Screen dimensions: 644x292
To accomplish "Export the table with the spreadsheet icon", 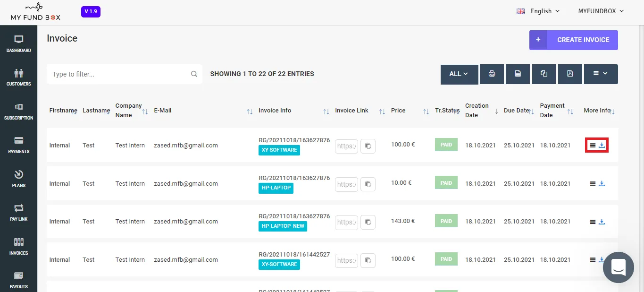I will (x=518, y=74).
